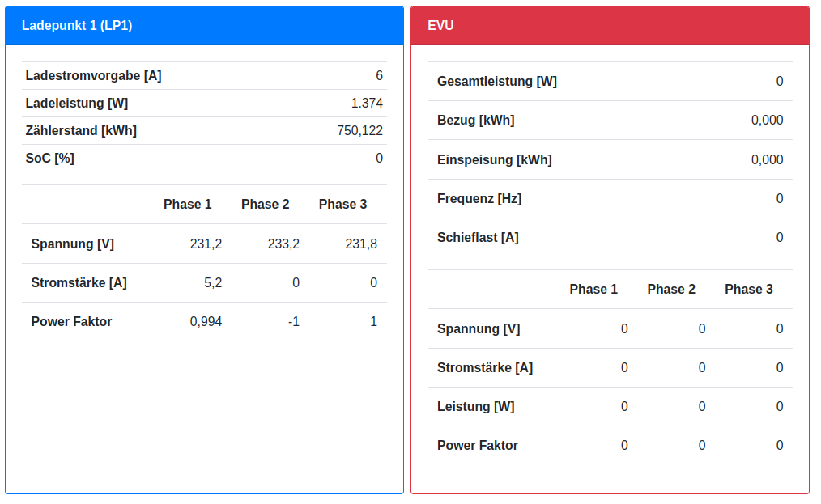
Task: Click the Stromstärke value 5,2
Action: tap(213, 283)
